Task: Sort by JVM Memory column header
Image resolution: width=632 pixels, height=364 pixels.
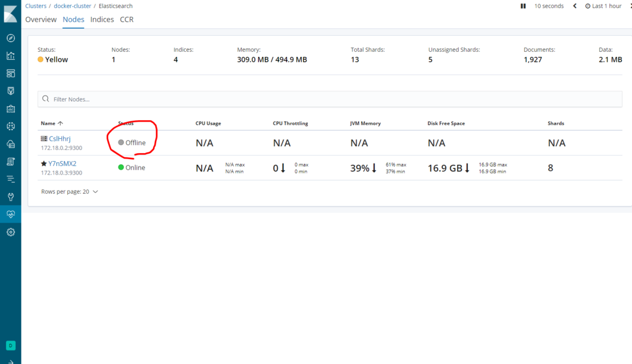Action: coord(365,123)
